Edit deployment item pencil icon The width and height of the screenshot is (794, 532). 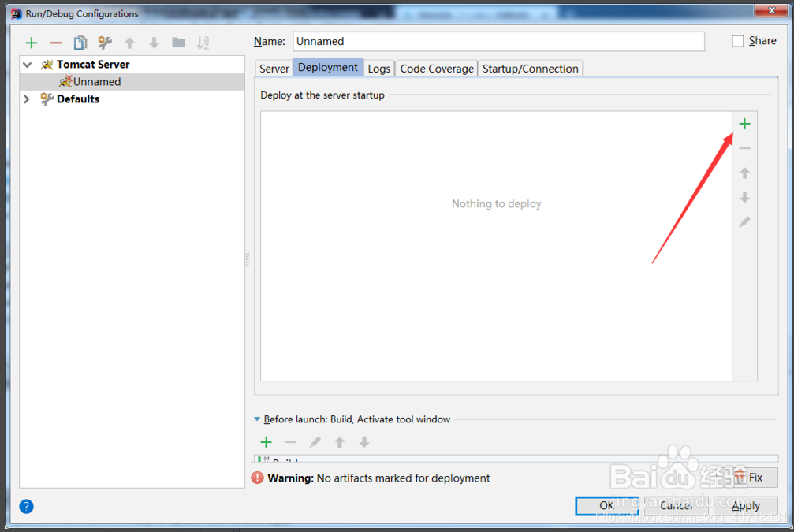point(744,221)
